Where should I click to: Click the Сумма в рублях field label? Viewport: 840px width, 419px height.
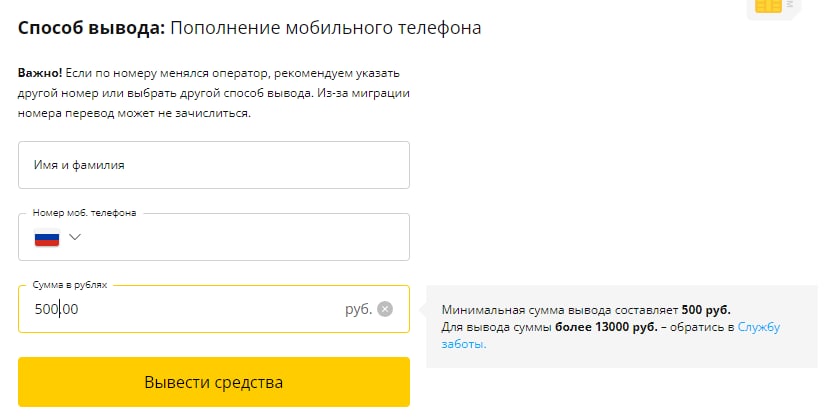(70, 285)
